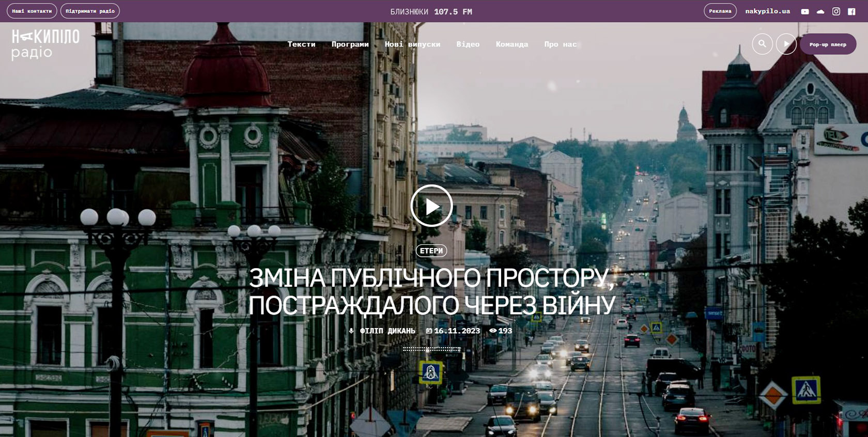Viewport: 868px width, 437px height.
Task: Open the SoundCloud icon link
Action: [x=820, y=11]
